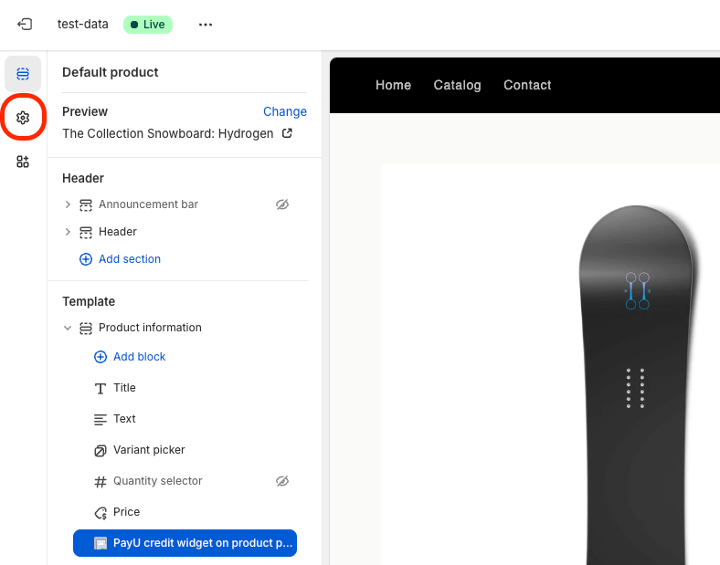The height and width of the screenshot is (565, 720).
Task: Click the external link icon beside preview product
Action: pos(288,133)
